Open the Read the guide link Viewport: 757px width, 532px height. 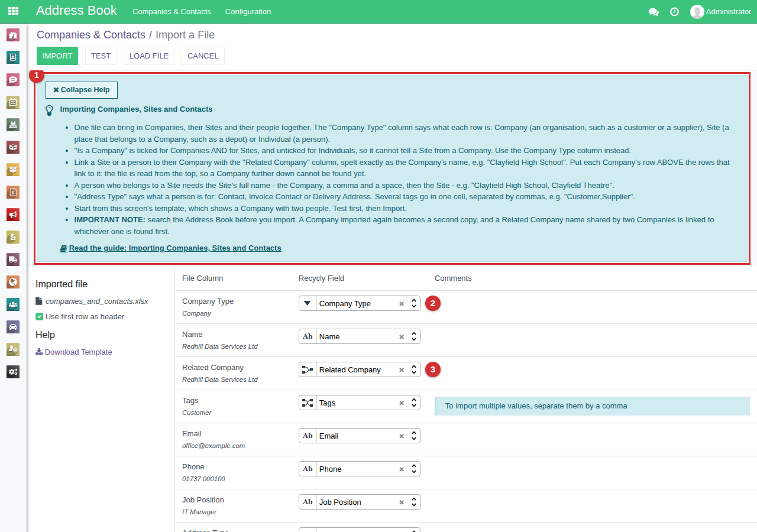point(171,248)
